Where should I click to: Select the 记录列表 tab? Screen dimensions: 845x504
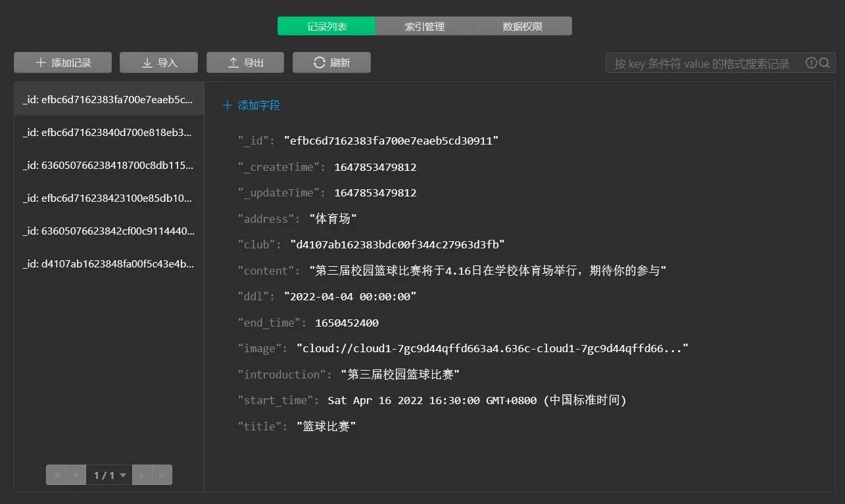point(327,26)
